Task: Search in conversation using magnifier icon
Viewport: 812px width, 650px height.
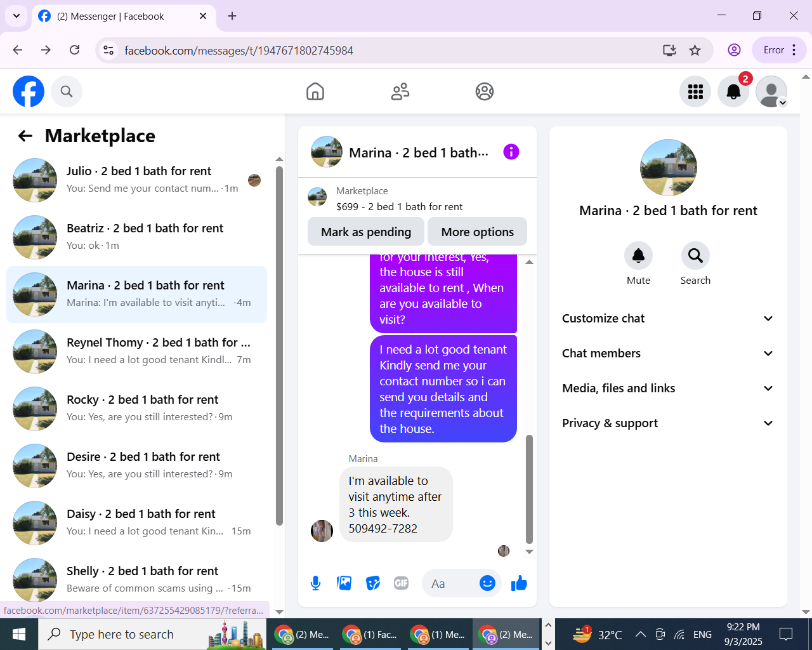Action: [x=695, y=255]
